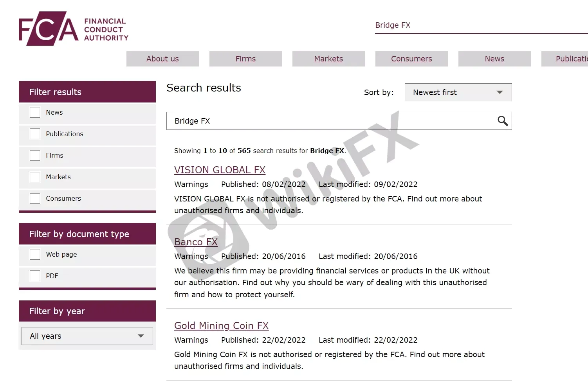Open the About us menu
The image size is (588, 381).
coord(162,59)
